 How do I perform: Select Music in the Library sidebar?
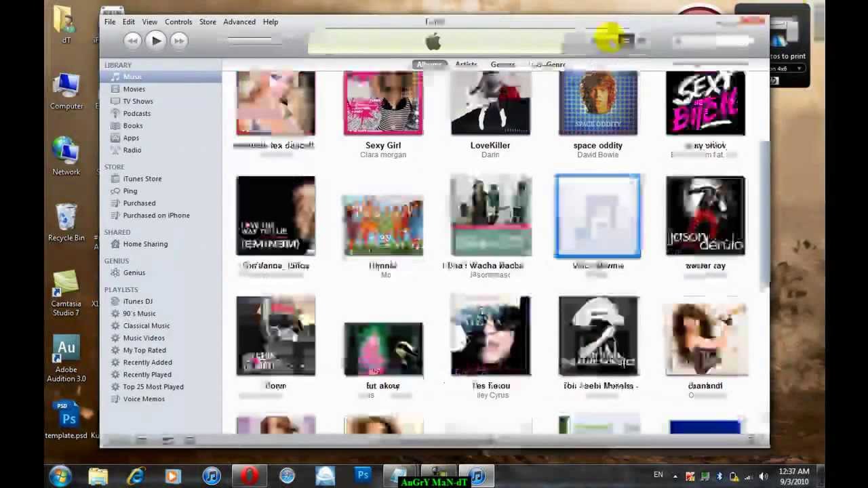click(x=161, y=77)
